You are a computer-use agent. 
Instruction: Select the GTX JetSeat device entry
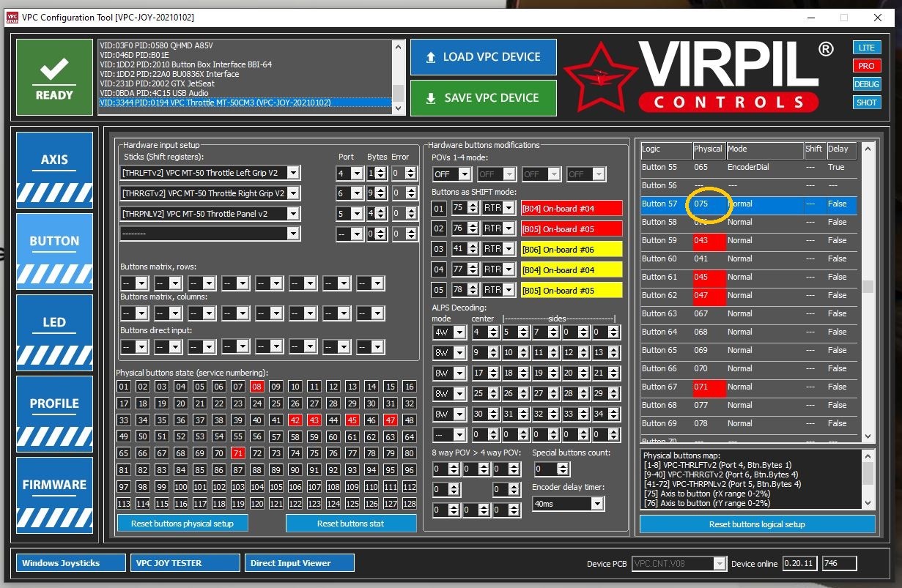[x=245, y=83]
